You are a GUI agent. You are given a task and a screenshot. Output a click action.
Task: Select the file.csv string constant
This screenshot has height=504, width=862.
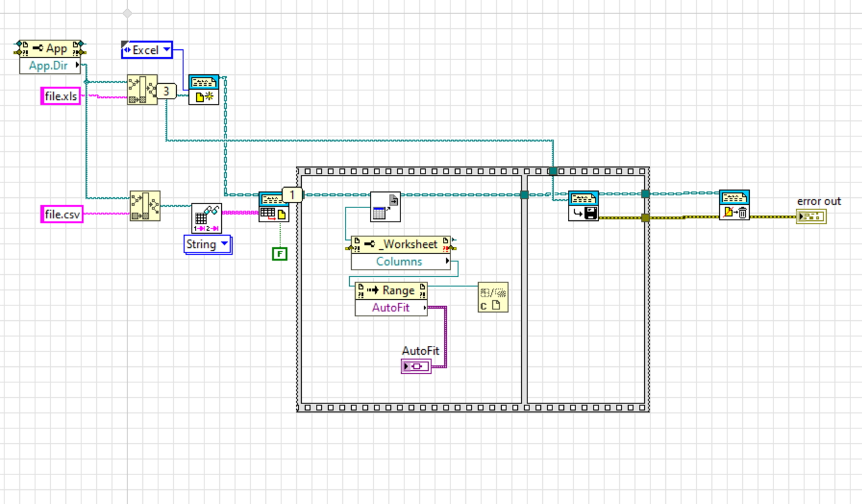coord(62,214)
